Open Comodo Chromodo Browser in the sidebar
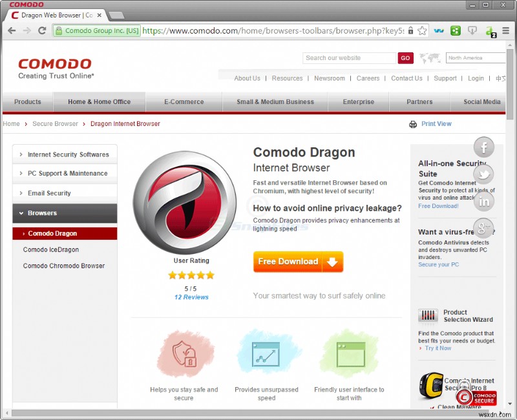Viewport: 517px width, 420px height. click(64, 266)
